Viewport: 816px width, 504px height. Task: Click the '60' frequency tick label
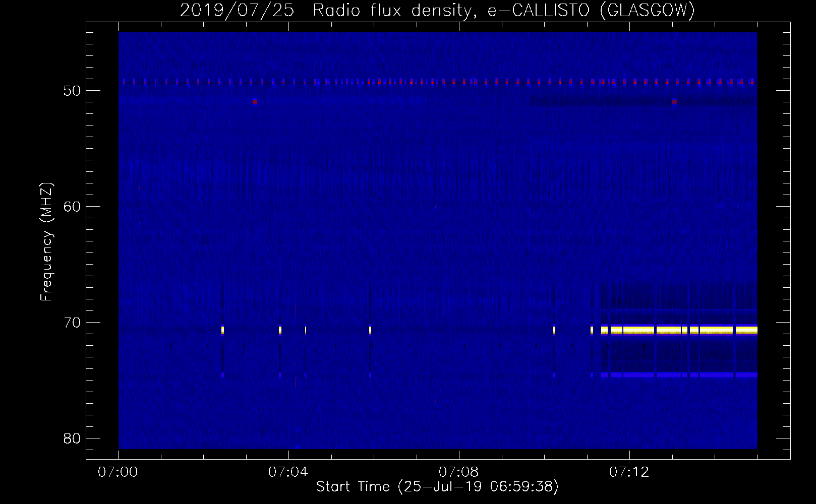(72, 207)
